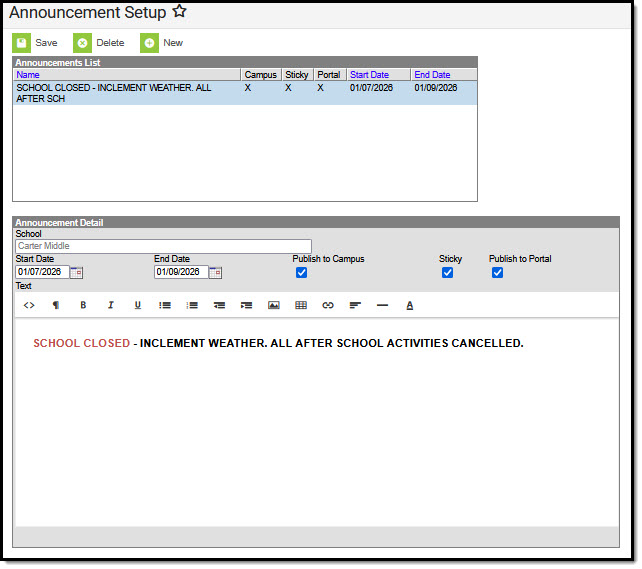Toggle underline formatting
Image resolution: width=642 pixels, height=569 pixels.
[138, 305]
